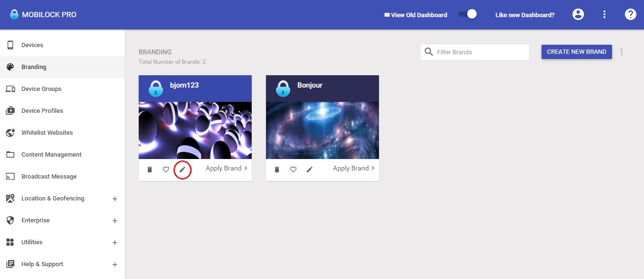Open the user account profile icon
This screenshot has height=279, width=644.
coord(578,14)
